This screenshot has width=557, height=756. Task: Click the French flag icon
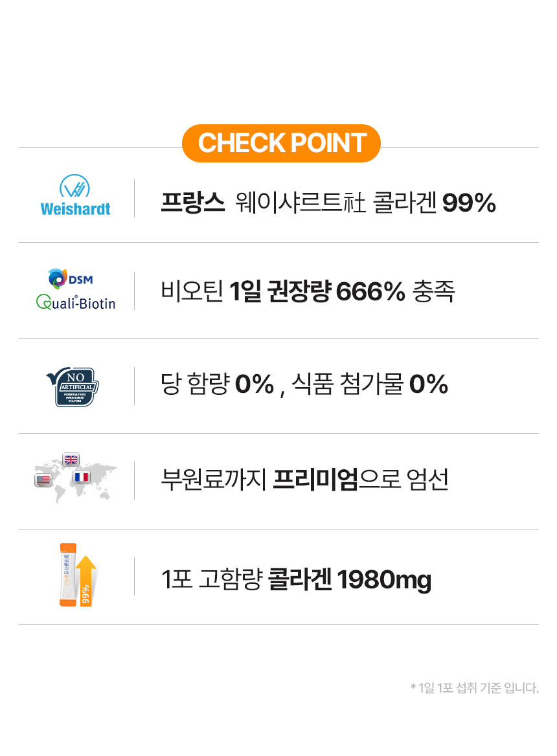(x=82, y=478)
